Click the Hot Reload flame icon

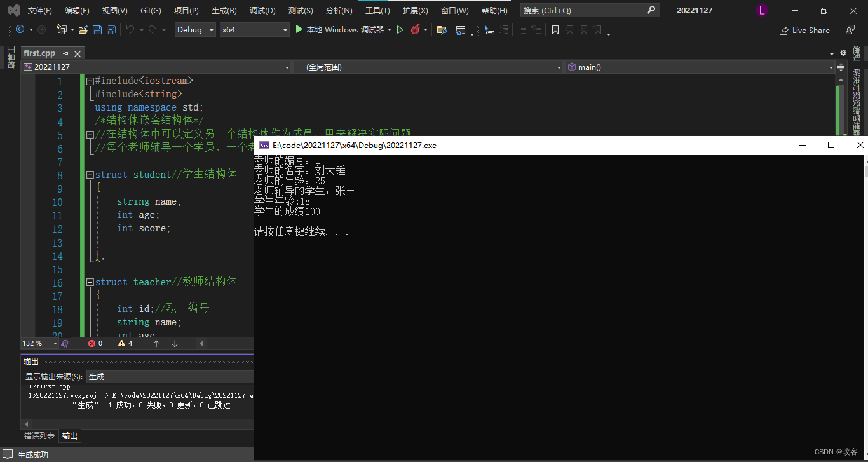(416, 29)
